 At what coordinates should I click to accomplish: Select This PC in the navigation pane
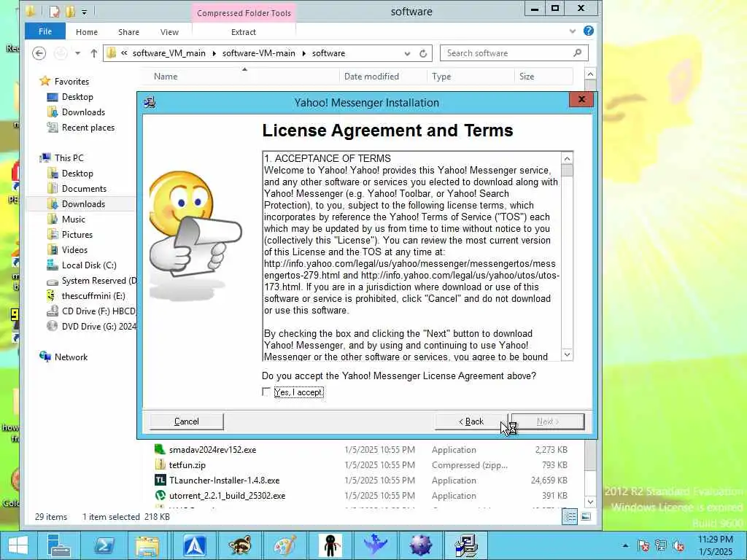pyautogui.click(x=69, y=158)
